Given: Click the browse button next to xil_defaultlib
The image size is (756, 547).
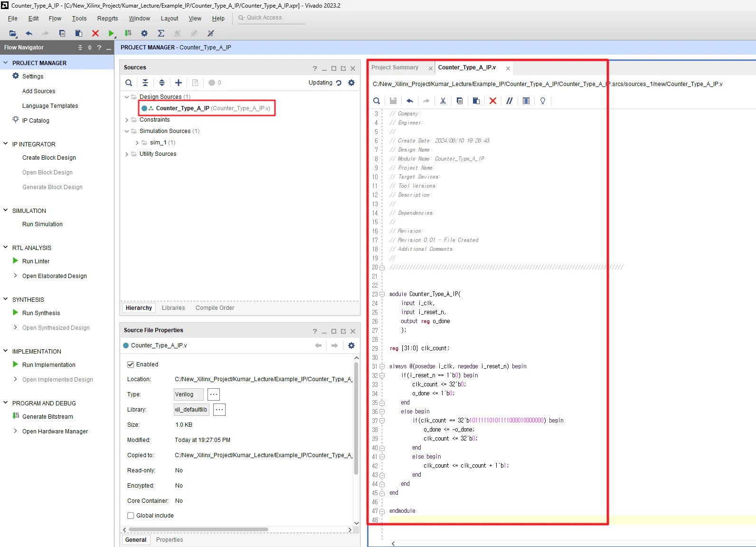Looking at the screenshot, I should point(219,410).
